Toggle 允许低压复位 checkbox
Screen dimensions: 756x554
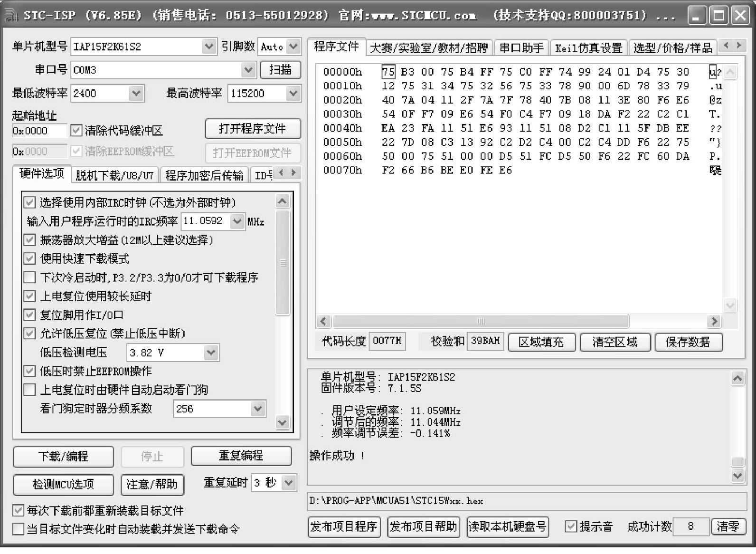[29, 334]
